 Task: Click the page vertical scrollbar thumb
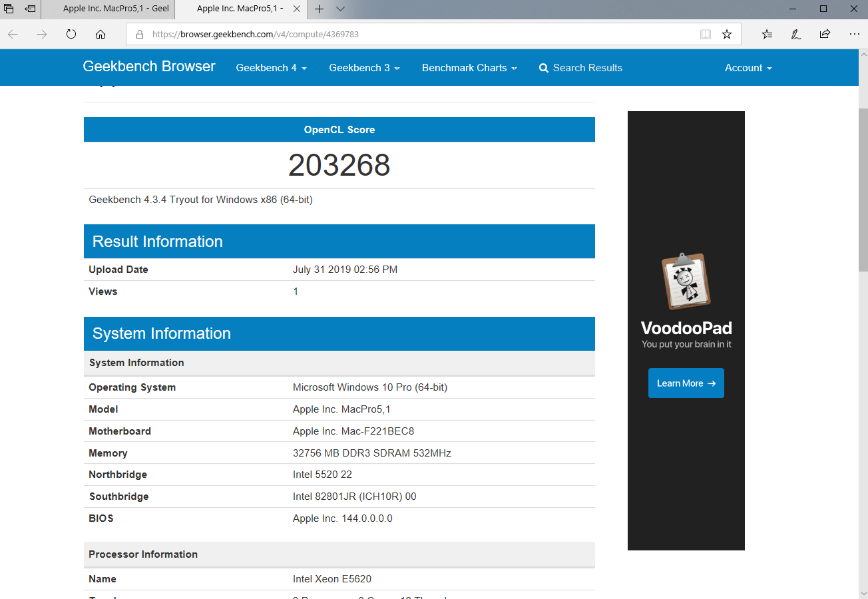(x=863, y=190)
